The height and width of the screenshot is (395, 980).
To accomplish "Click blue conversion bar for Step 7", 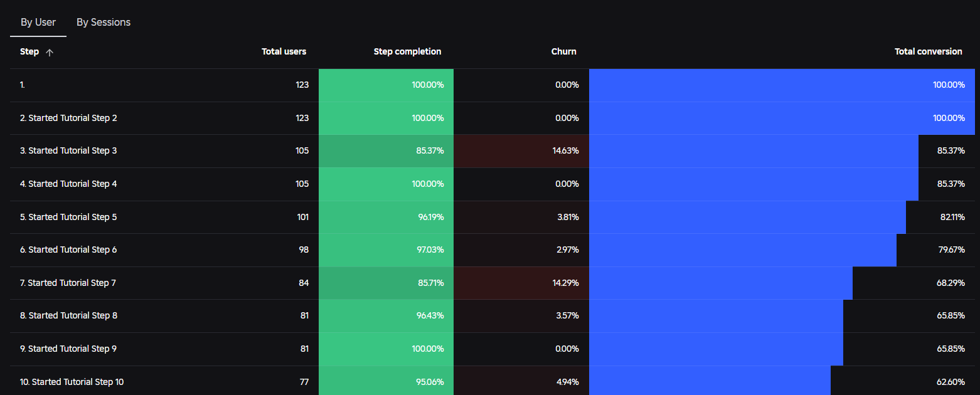I will coord(721,283).
